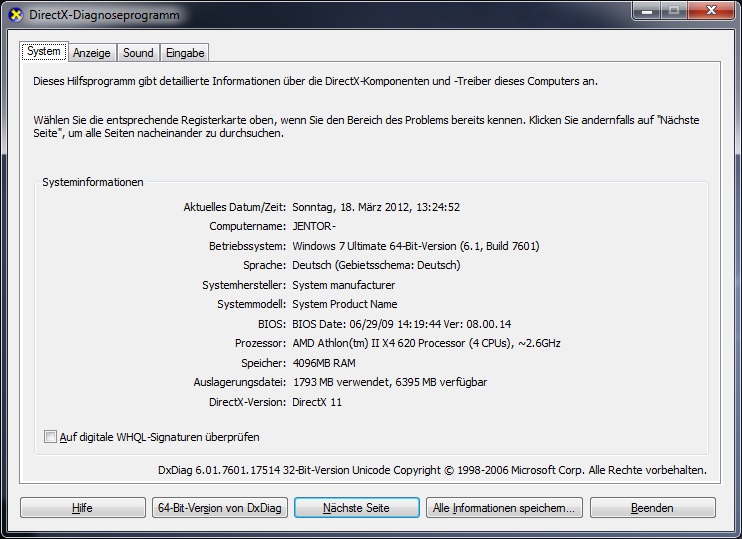The image size is (742, 539).
Task: Click the DirectX-Version label
Action: pyautogui.click(x=247, y=402)
